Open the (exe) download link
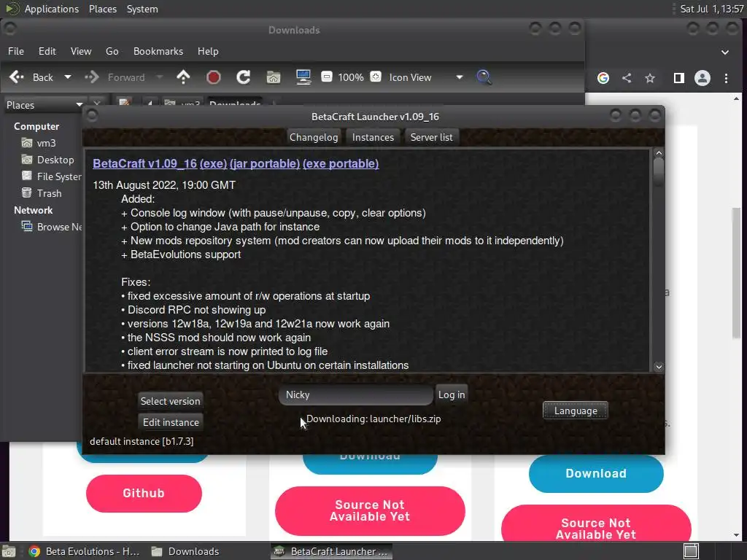This screenshot has width=747, height=560. [x=213, y=163]
